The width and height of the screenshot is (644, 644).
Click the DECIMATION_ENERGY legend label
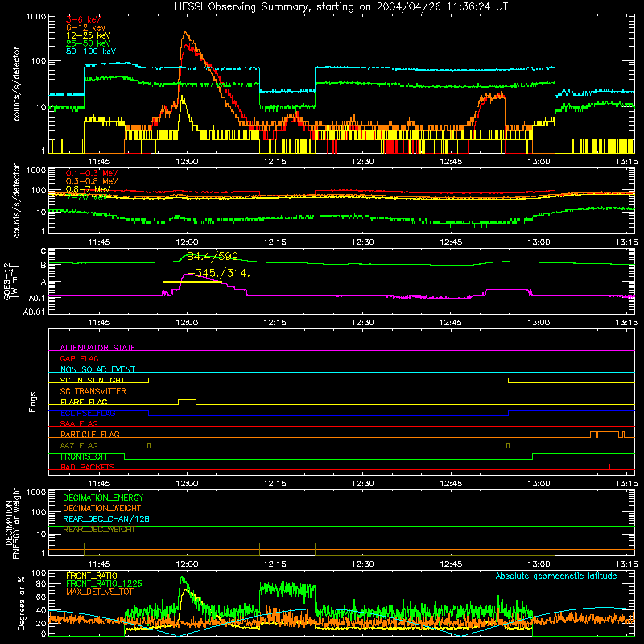point(103,497)
